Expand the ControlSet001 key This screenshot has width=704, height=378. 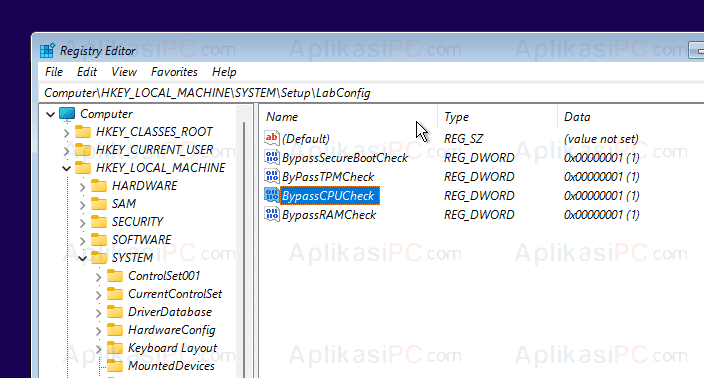click(x=99, y=277)
